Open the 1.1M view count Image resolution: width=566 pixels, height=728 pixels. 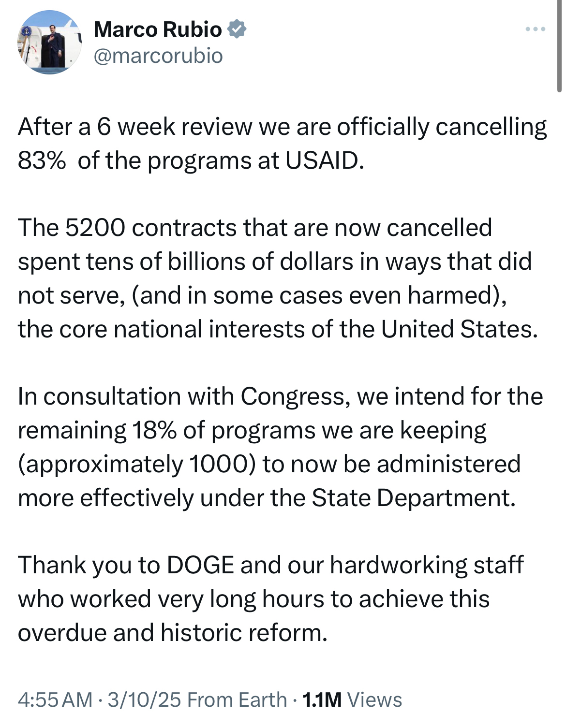322,699
